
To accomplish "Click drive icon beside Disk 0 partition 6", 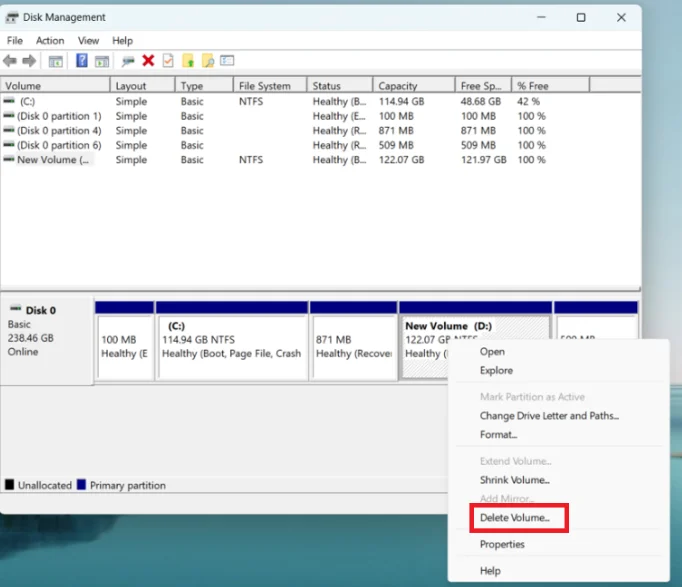I will coord(9,144).
